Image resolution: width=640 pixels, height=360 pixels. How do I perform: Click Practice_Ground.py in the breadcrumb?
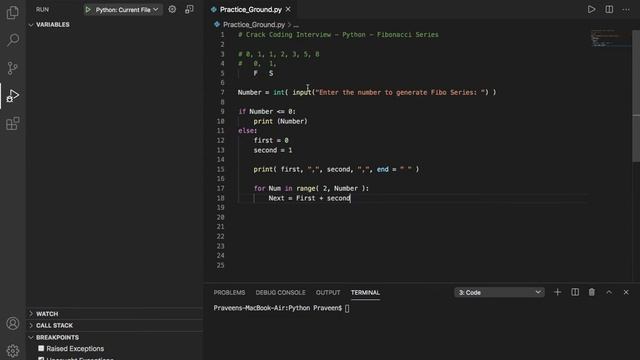(254, 25)
